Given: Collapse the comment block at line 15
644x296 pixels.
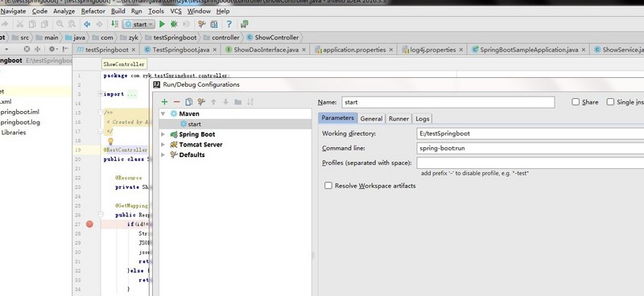Looking at the screenshot, I should (x=101, y=112).
